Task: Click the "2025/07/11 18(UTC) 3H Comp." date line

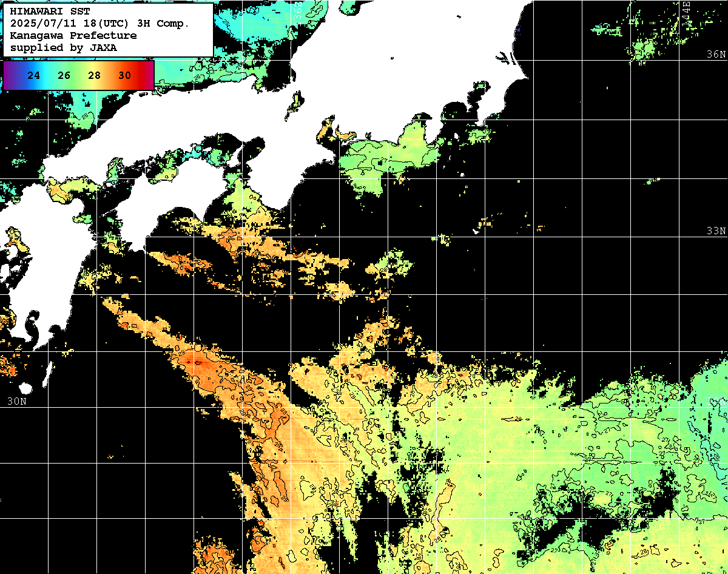Action: click(99, 23)
